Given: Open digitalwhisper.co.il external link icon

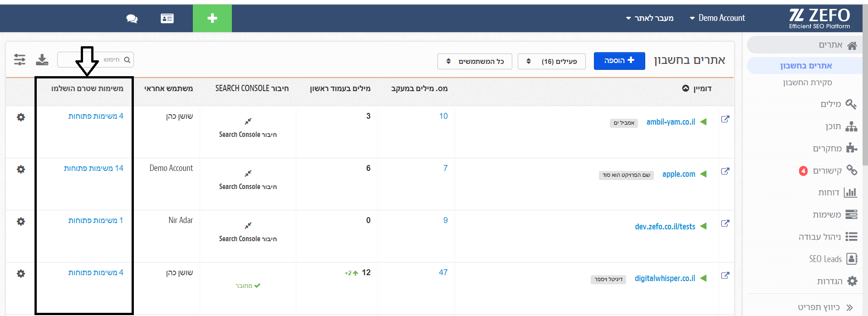Looking at the screenshot, I should click(725, 276).
